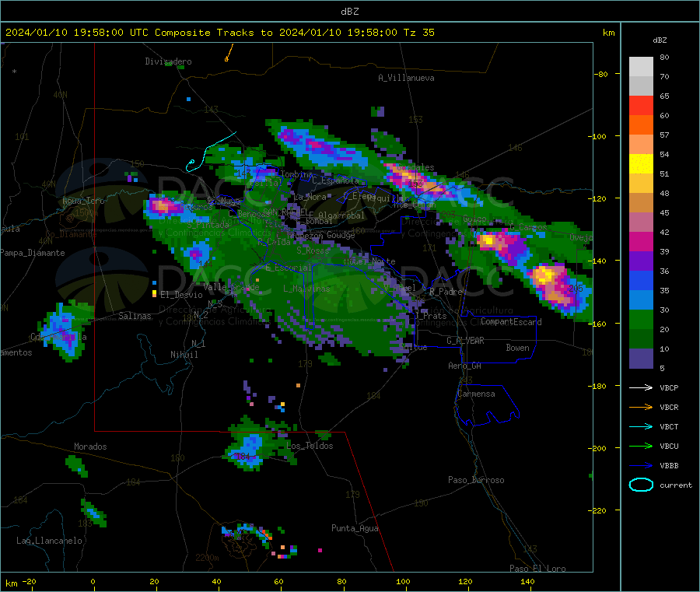Click the 45-48 dBZ tan swatch

coord(641,203)
